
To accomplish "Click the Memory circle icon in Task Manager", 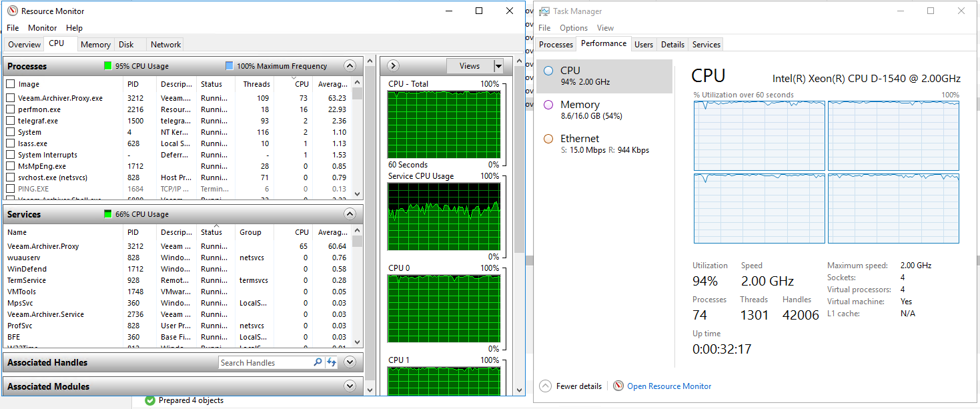I will pyautogui.click(x=548, y=105).
